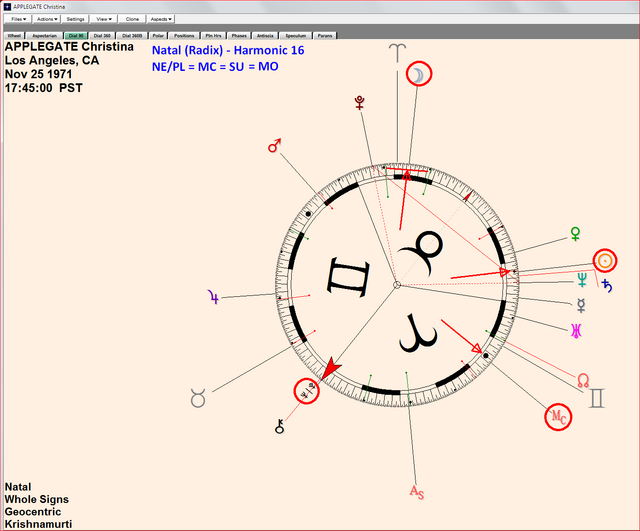Select the Dial 90 tab
The image size is (640, 531).
[76, 36]
